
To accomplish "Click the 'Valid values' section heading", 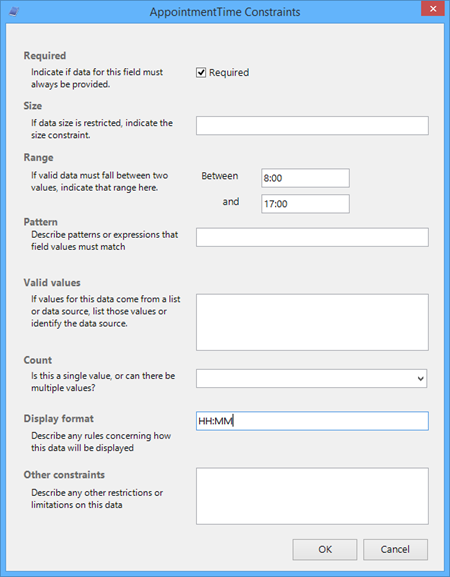I will coord(52,283).
